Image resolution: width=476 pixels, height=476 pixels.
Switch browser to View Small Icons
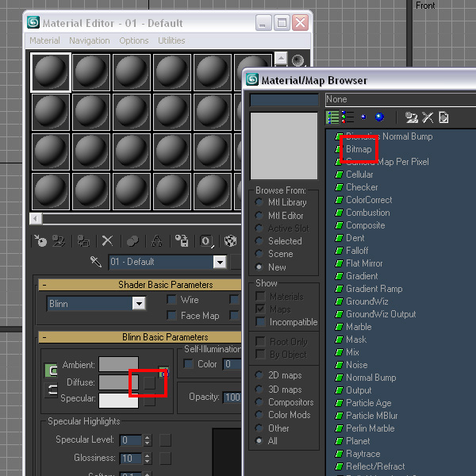click(363, 117)
